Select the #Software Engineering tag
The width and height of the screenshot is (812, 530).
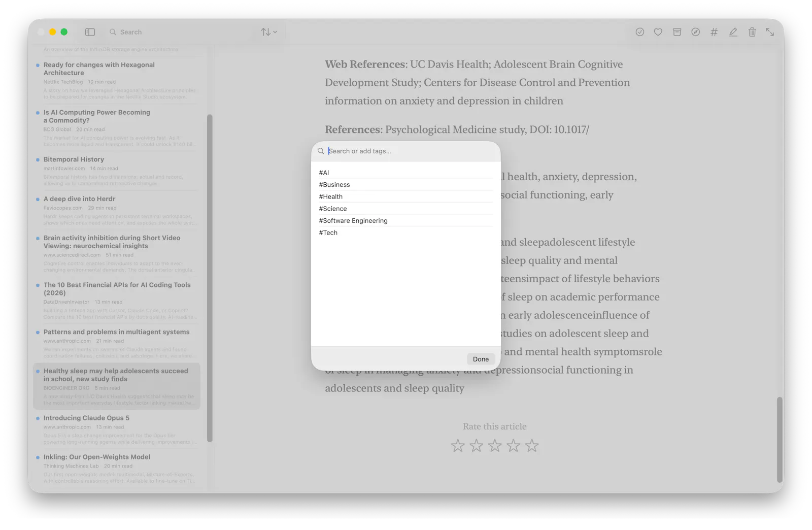(405, 220)
